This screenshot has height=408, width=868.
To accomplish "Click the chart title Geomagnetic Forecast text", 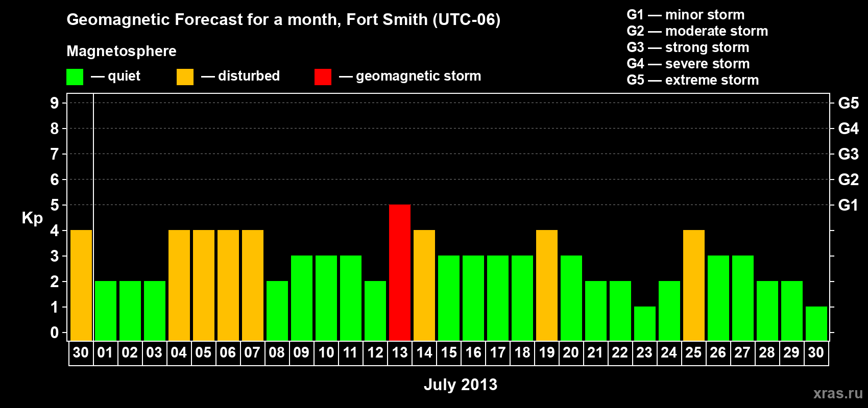I will point(283,19).
